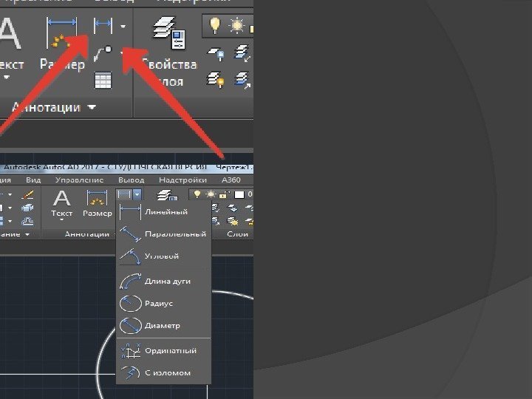
Task: Click the explode icon in the lower edit panel
Action: tap(27, 208)
